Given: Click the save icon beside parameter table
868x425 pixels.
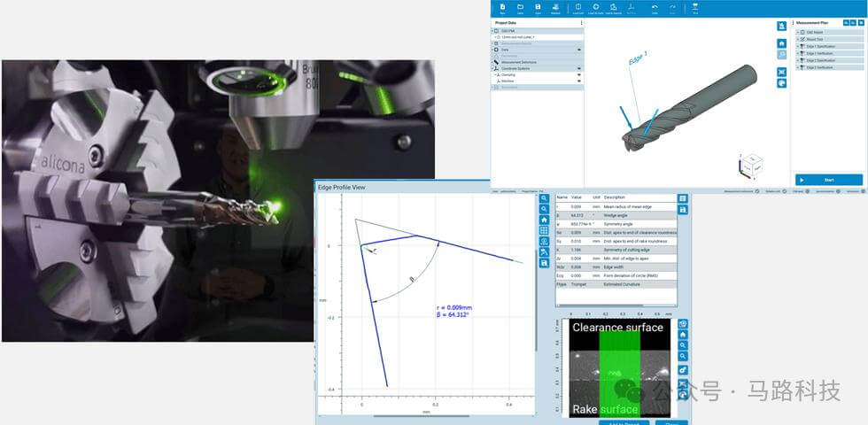Looking at the screenshot, I should tap(683, 210).
